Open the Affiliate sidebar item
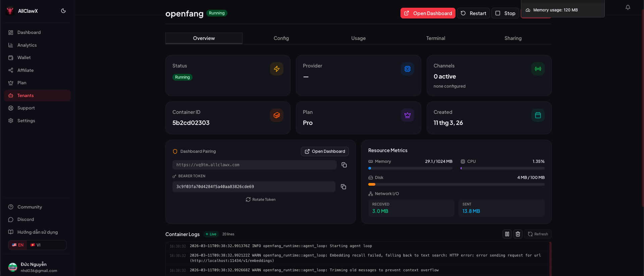This screenshot has width=644, height=276. pyautogui.click(x=37, y=70)
